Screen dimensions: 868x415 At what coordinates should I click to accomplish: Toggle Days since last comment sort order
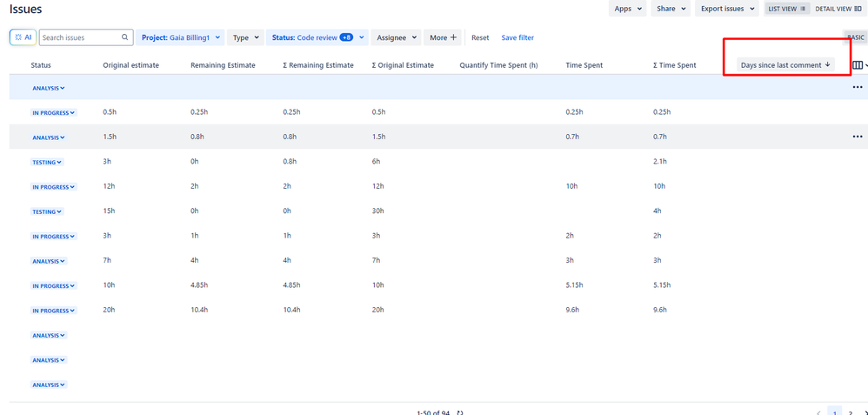(x=785, y=65)
